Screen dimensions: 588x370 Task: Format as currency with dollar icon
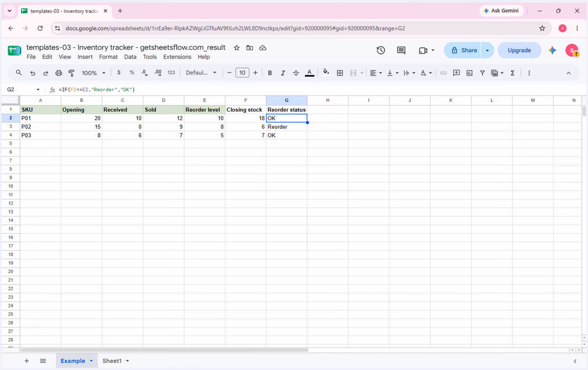point(119,73)
